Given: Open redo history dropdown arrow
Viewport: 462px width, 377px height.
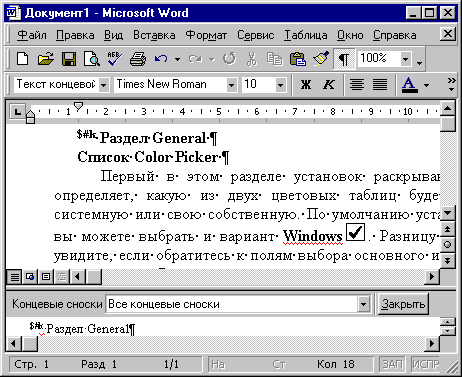Looking at the screenshot, I should [x=212, y=60].
